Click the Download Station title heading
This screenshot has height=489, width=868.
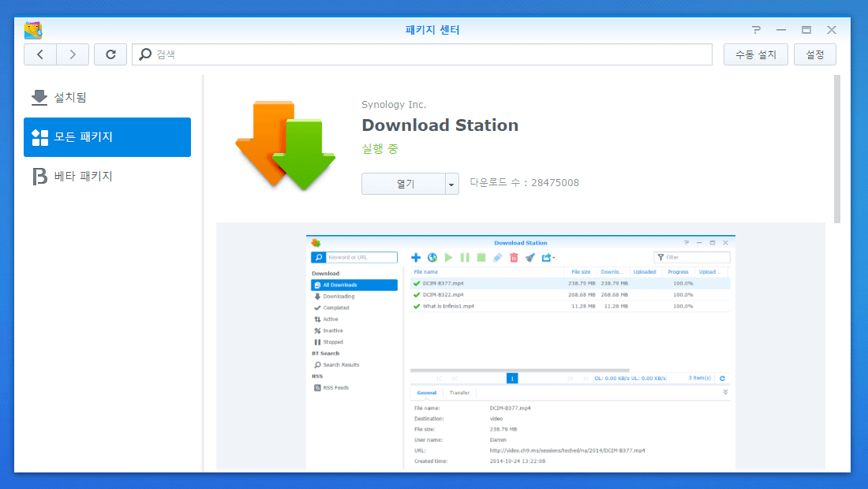tap(440, 125)
